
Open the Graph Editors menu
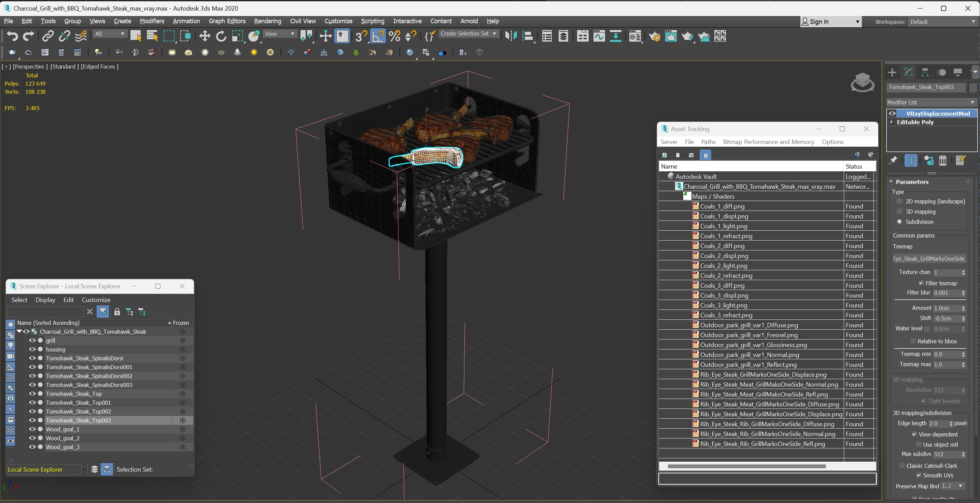point(227,21)
